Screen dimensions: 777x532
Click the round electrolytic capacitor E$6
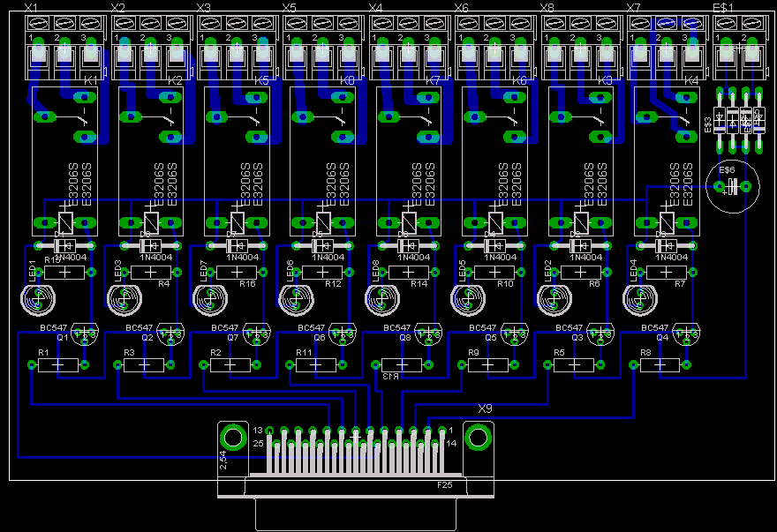pos(734,186)
